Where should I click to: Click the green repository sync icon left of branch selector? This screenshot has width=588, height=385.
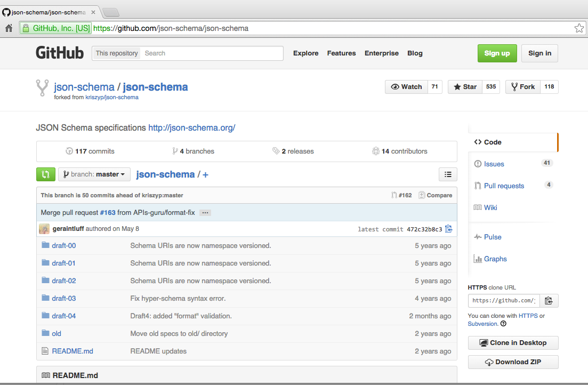pyautogui.click(x=45, y=174)
